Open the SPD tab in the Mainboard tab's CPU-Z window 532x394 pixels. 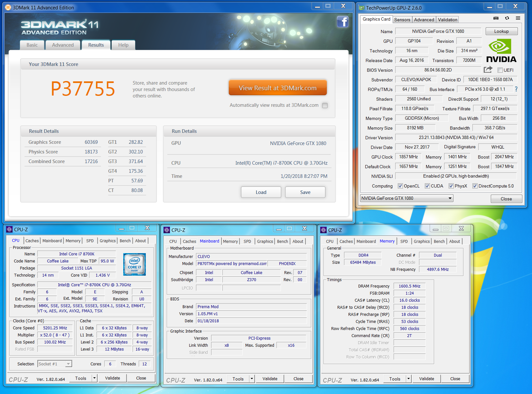point(247,241)
